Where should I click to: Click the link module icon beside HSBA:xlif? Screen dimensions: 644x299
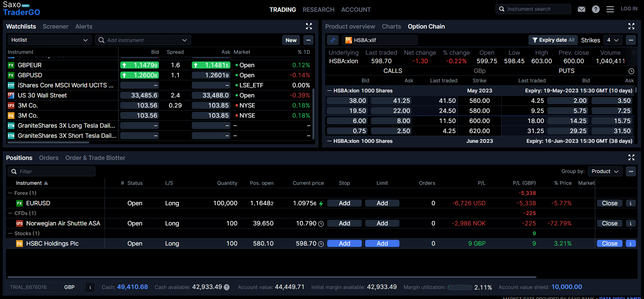point(333,40)
